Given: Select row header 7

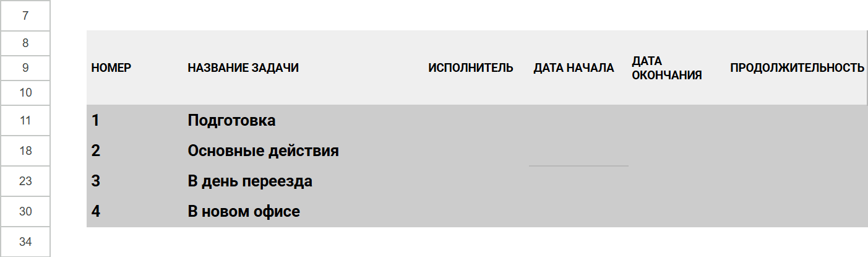Looking at the screenshot, I should [x=25, y=15].
